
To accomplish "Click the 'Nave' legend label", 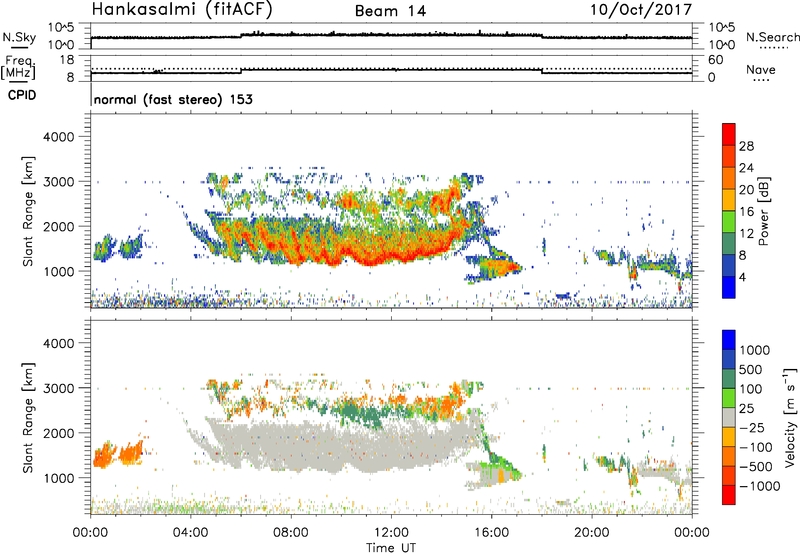I will (761, 69).
